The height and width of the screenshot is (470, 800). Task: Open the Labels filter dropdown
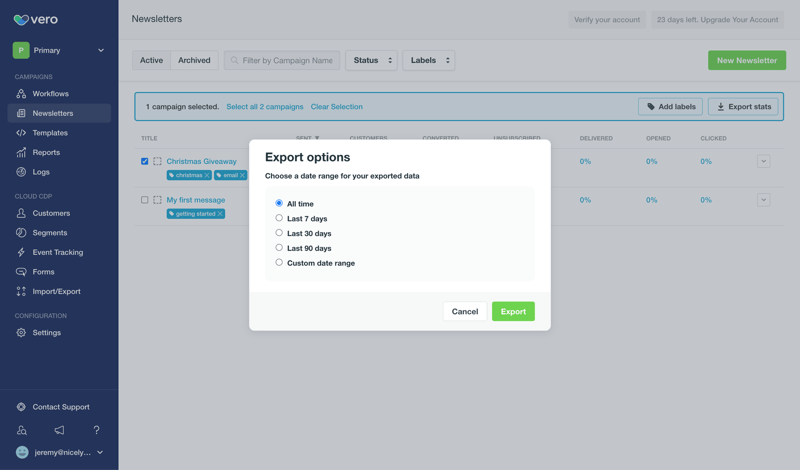pos(428,60)
